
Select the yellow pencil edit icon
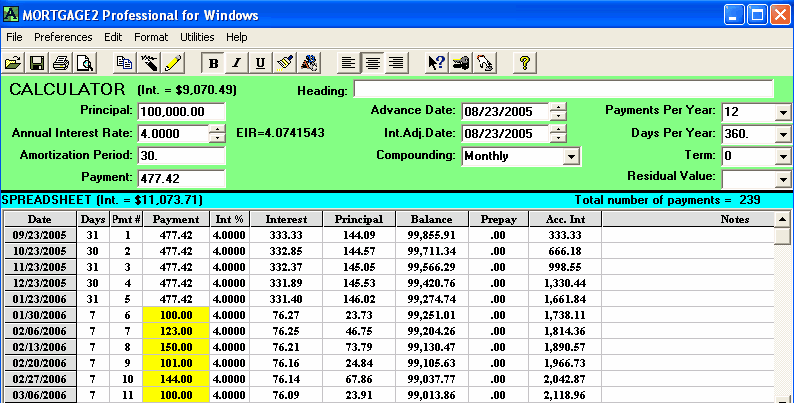tap(172, 62)
